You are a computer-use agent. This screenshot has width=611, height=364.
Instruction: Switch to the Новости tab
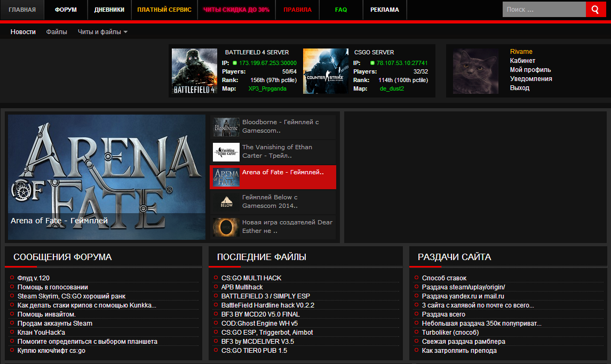(x=23, y=32)
